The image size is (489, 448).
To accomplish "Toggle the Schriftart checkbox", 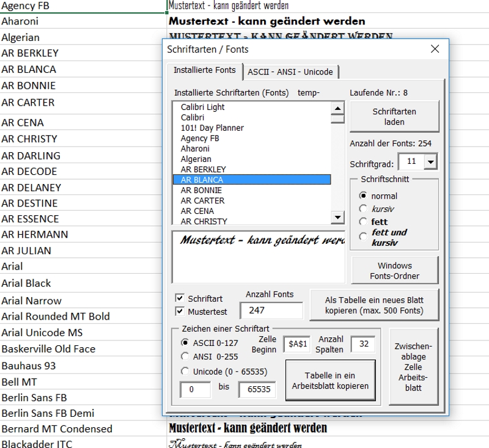I will 180,298.
